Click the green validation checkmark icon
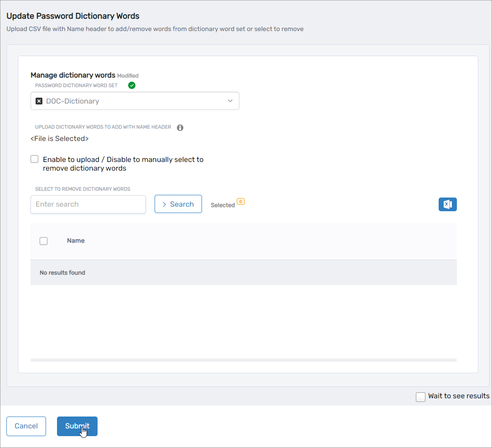 pos(132,85)
